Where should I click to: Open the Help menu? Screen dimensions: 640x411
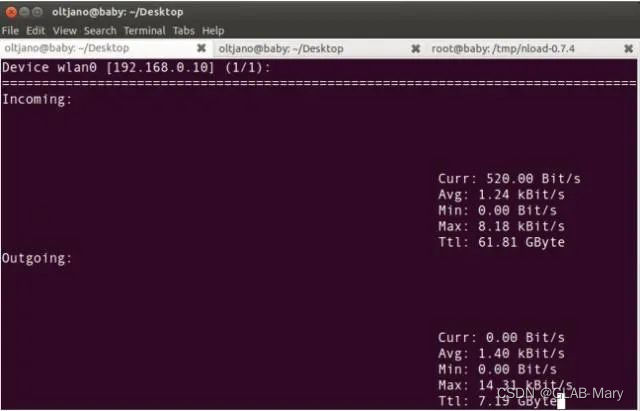tap(213, 31)
